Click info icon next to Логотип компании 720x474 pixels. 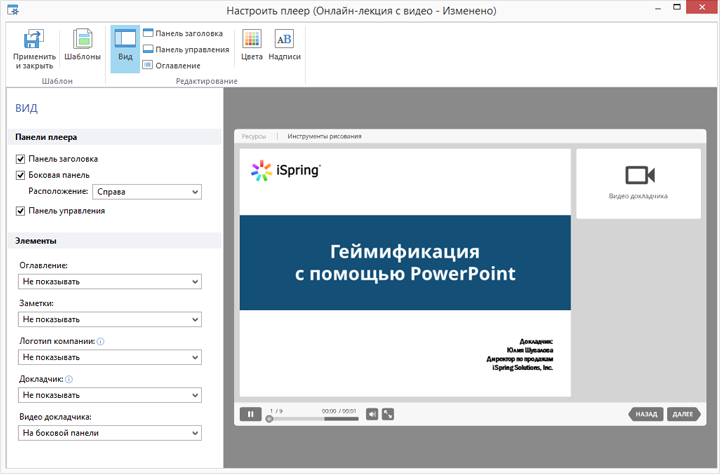coord(101,341)
